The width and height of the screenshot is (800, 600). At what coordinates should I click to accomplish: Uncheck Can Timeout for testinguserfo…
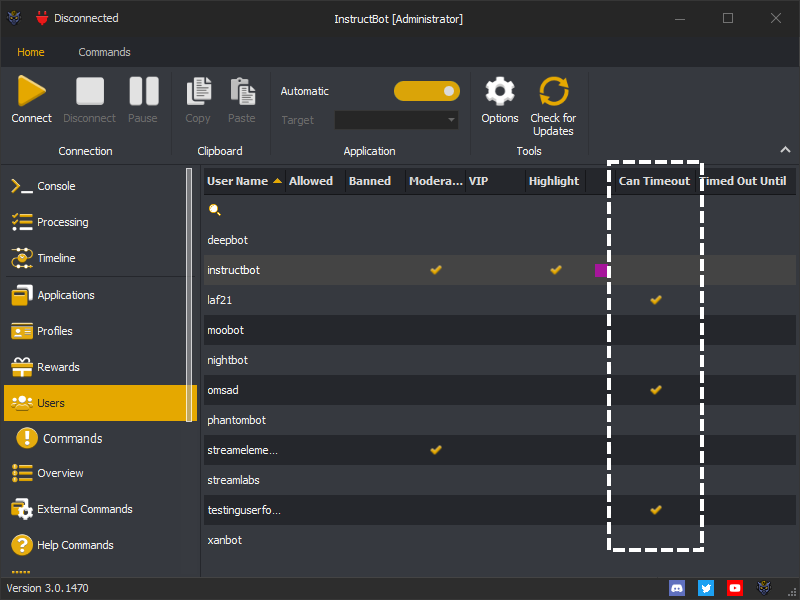point(656,510)
